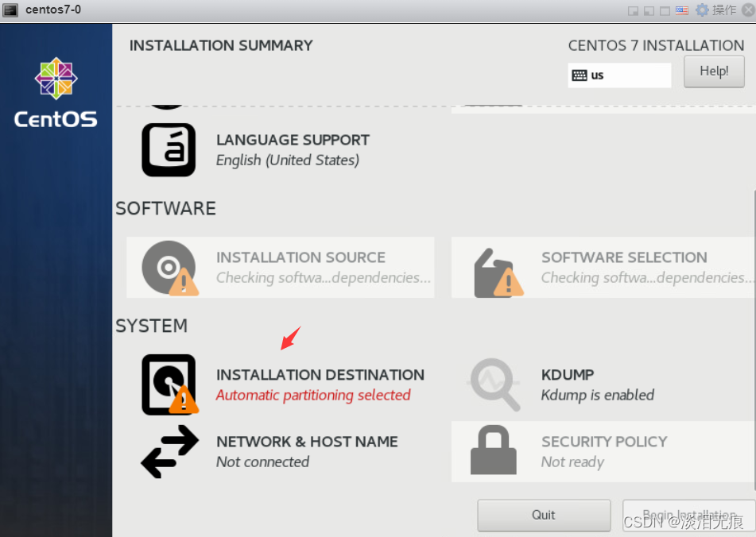Click the Begin Installation button
Screen dimensions: 756x537
click(x=689, y=516)
